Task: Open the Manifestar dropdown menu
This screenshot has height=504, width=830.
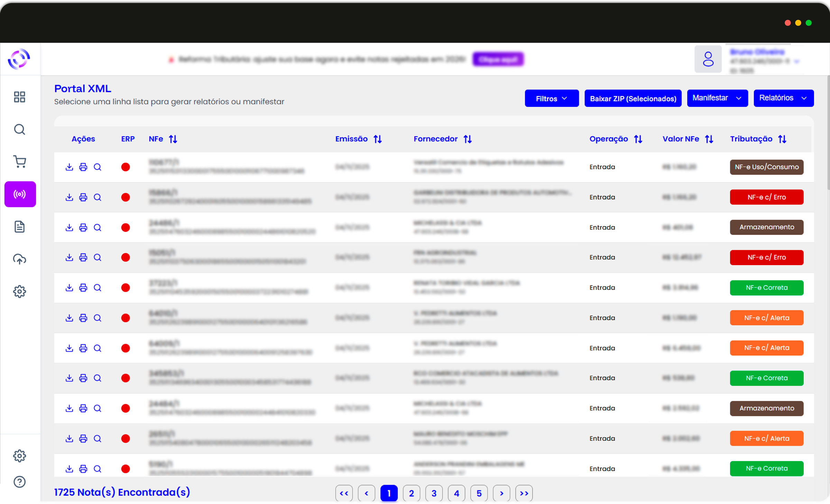Action: tap(717, 98)
